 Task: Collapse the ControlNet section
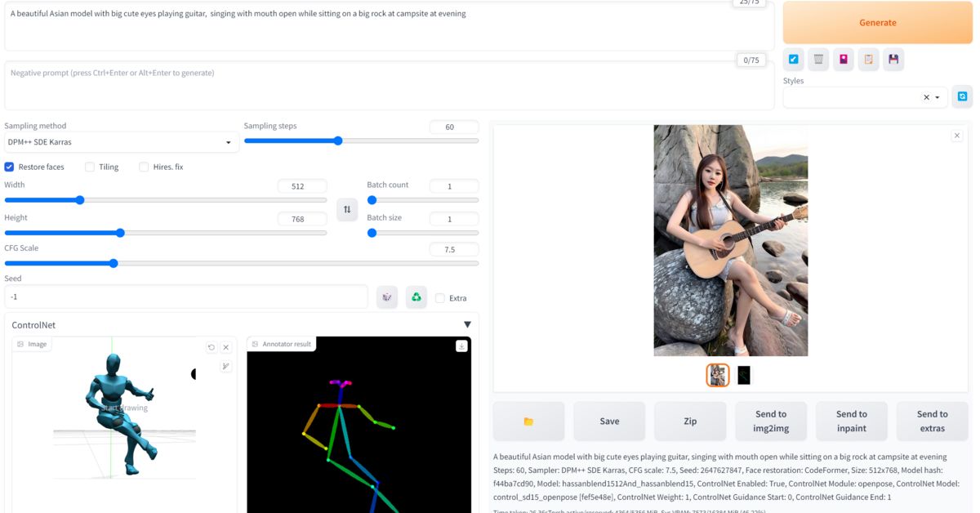(x=467, y=325)
